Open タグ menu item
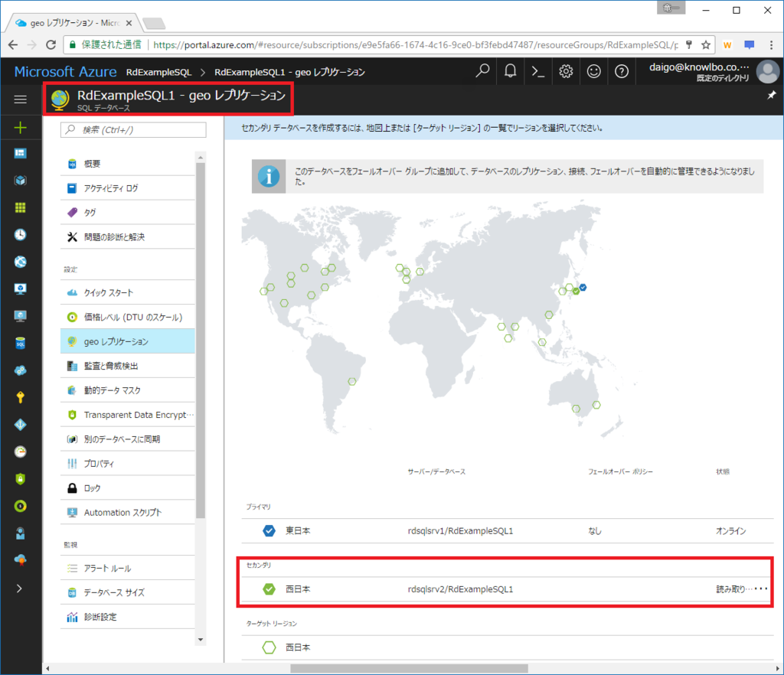 pos(128,213)
